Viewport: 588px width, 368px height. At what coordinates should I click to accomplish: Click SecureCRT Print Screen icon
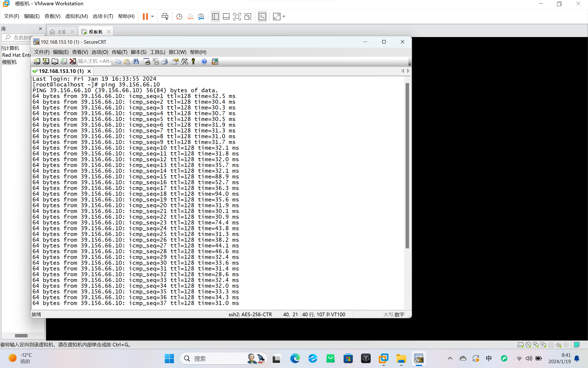click(x=147, y=61)
